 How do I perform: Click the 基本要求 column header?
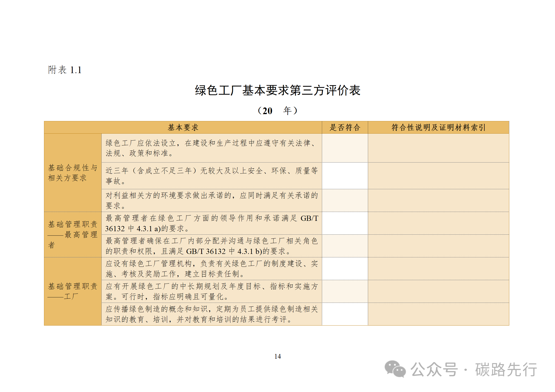coord(183,127)
